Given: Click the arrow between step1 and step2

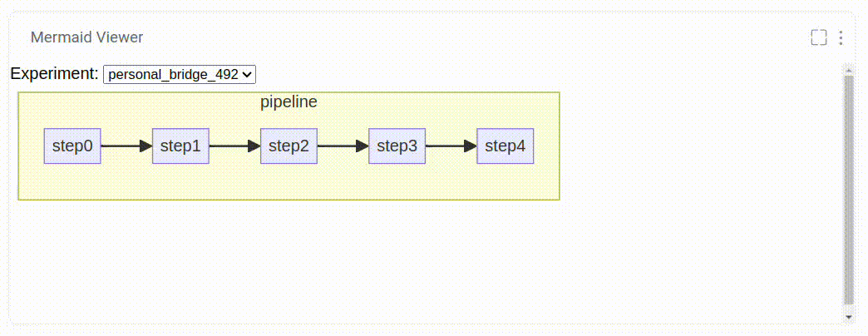Looking at the screenshot, I should 234,146.
